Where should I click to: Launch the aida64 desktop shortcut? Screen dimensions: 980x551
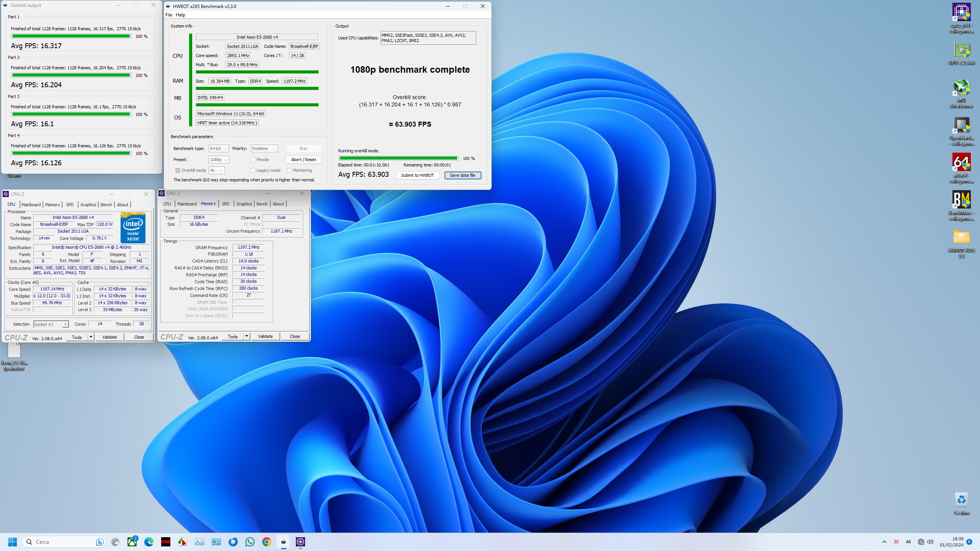pyautogui.click(x=961, y=168)
